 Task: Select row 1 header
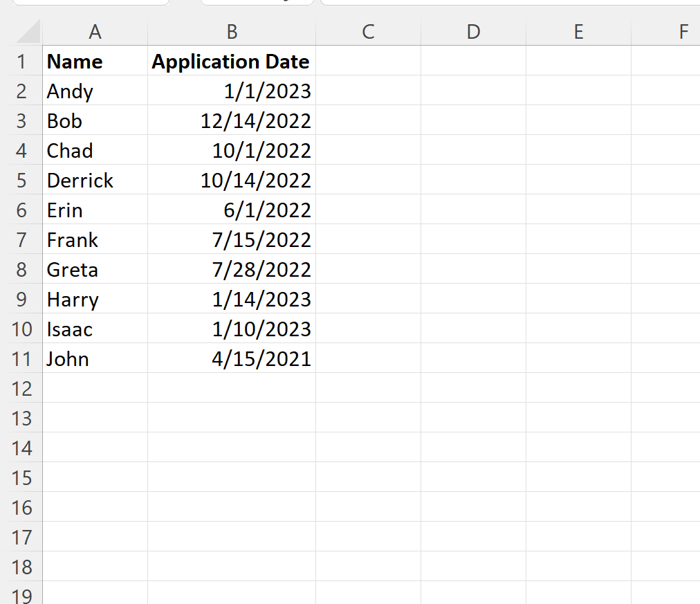coord(21,61)
